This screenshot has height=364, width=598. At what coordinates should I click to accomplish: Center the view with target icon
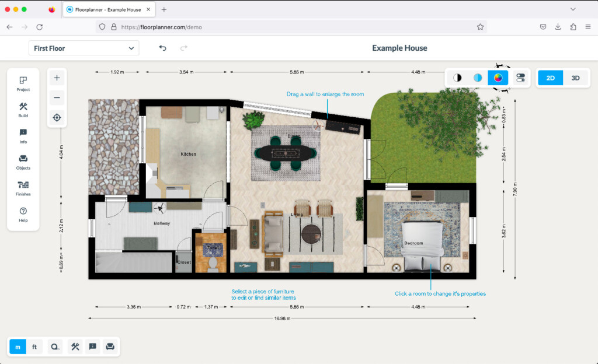coord(57,117)
